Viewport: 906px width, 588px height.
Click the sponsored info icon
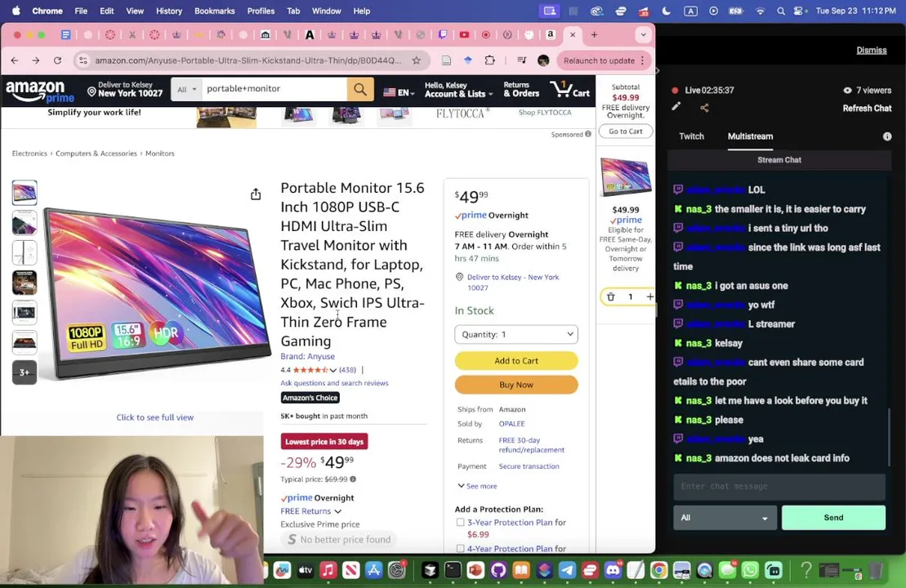tap(588, 134)
